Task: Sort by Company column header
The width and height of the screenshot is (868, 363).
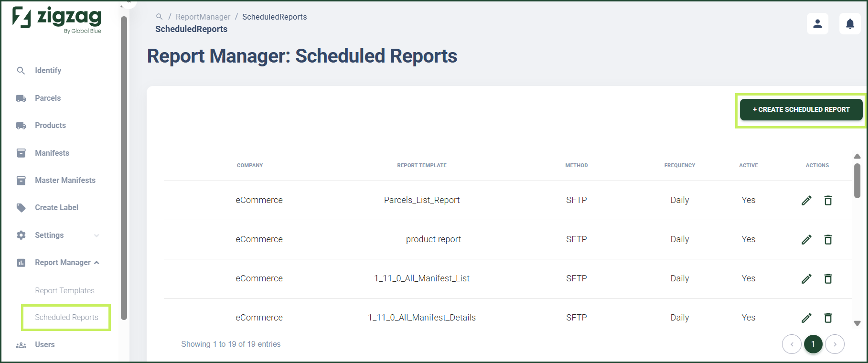Action: point(250,165)
